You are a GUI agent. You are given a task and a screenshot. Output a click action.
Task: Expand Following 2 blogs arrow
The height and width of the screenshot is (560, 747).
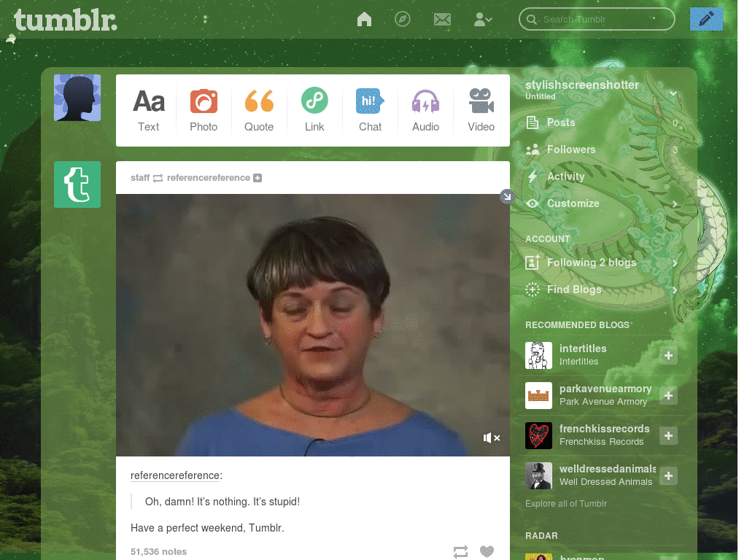[x=675, y=262]
